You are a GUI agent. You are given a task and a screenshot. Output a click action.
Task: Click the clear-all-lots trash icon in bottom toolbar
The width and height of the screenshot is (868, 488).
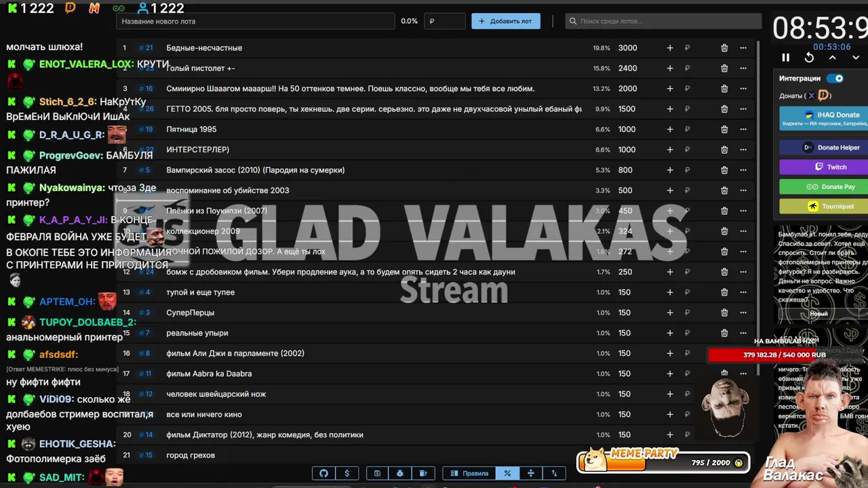tap(423, 473)
